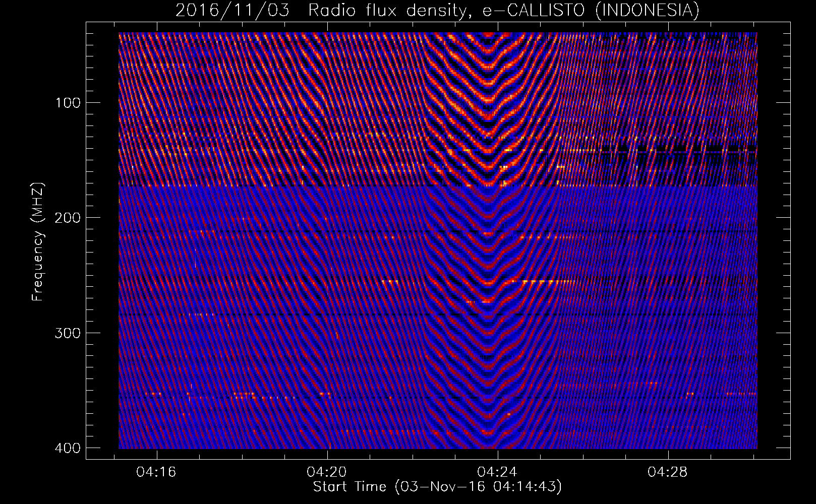Click the 400 frequency tick label
Image resolution: width=816 pixels, height=504 pixels.
[x=67, y=448]
